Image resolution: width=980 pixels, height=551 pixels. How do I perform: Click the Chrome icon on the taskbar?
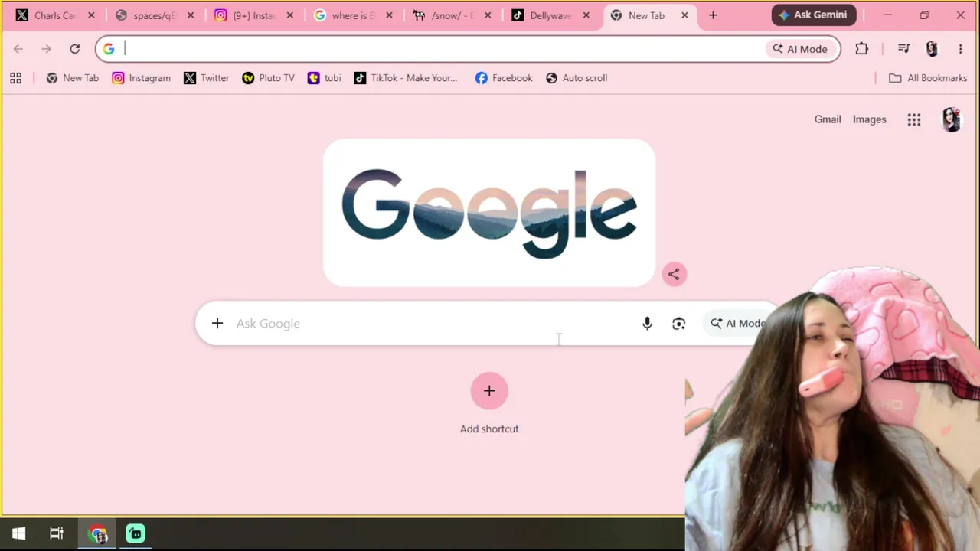(97, 534)
